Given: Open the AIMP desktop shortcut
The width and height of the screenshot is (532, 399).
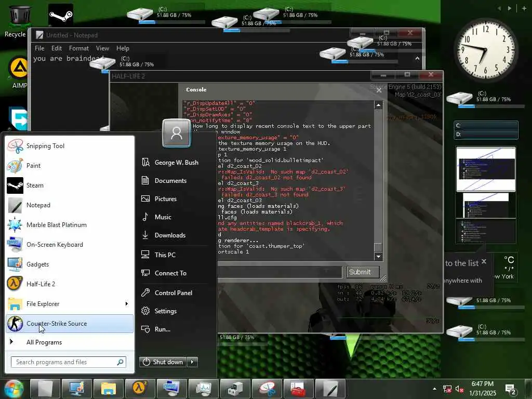Looking at the screenshot, I should [x=19, y=72].
